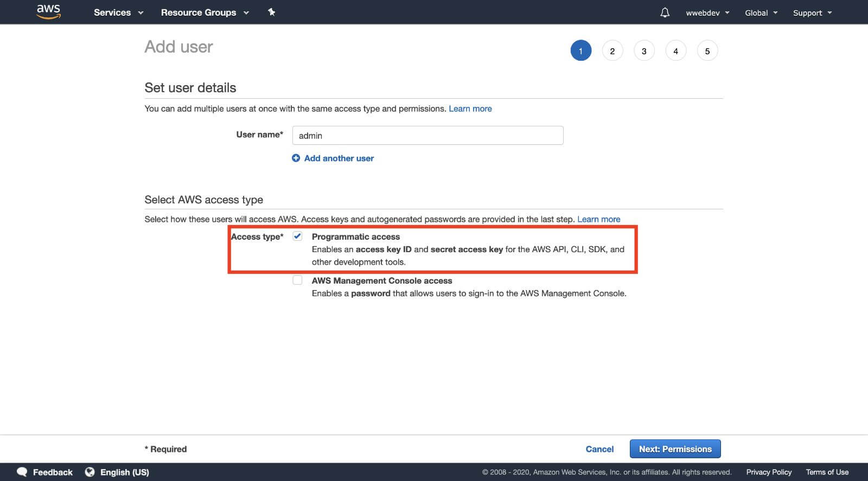Go to wizard step 5
Image resolution: width=868 pixels, height=481 pixels.
click(x=707, y=50)
